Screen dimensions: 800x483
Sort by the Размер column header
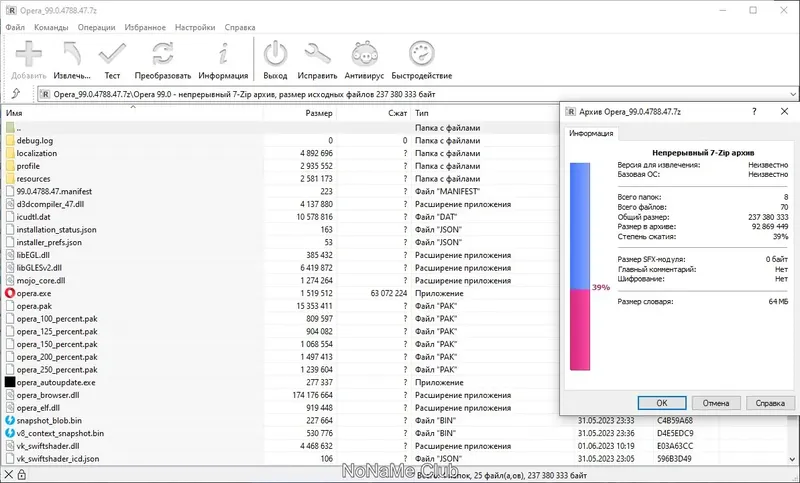coord(300,113)
